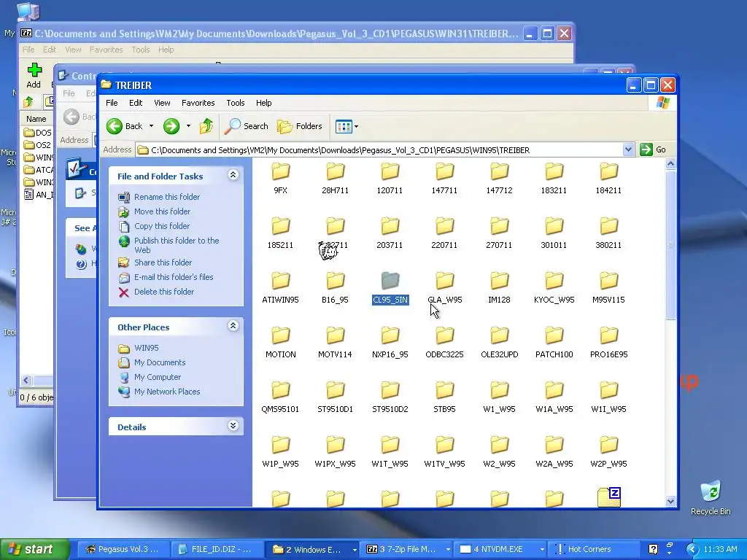This screenshot has height=560, width=747.
Task: Select the 28H711 folder
Action: click(x=335, y=178)
